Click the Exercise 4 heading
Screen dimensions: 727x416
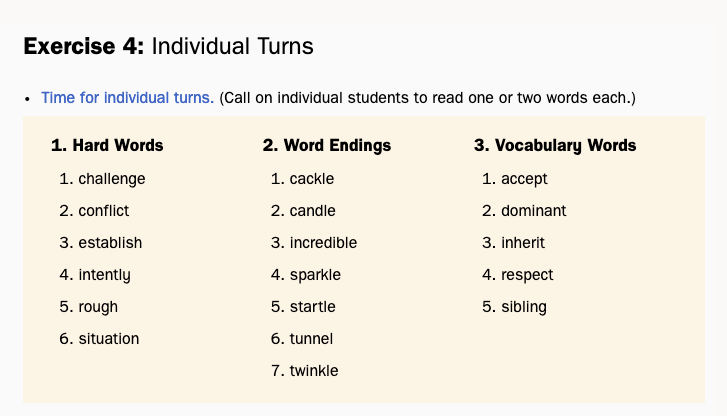[168, 46]
